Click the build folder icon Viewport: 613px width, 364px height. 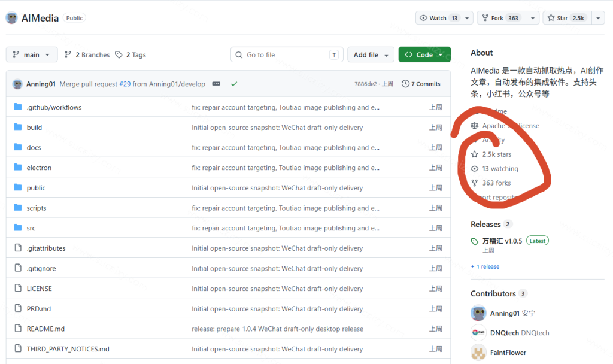click(x=17, y=127)
